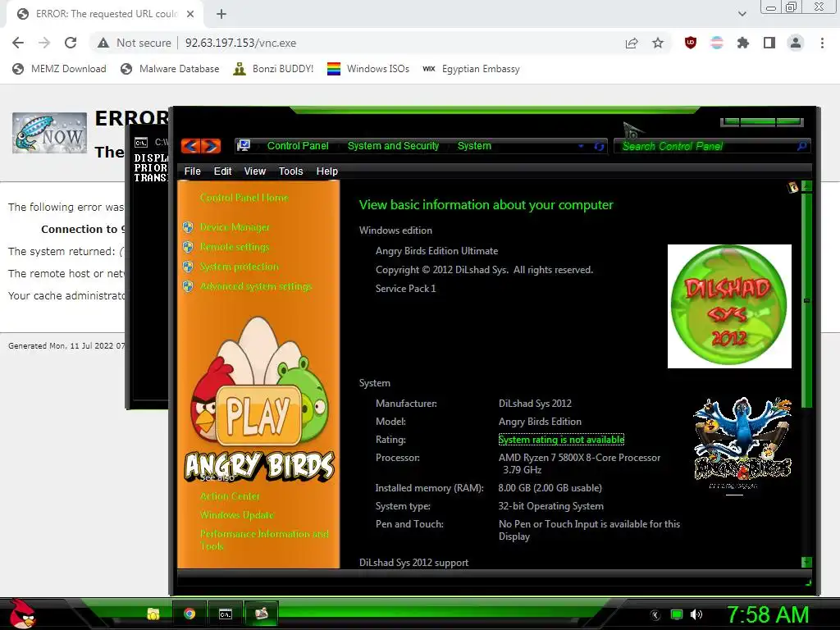840x630 pixels.
Task: Click the Angry Birds Rio image
Action: click(x=742, y=444)
